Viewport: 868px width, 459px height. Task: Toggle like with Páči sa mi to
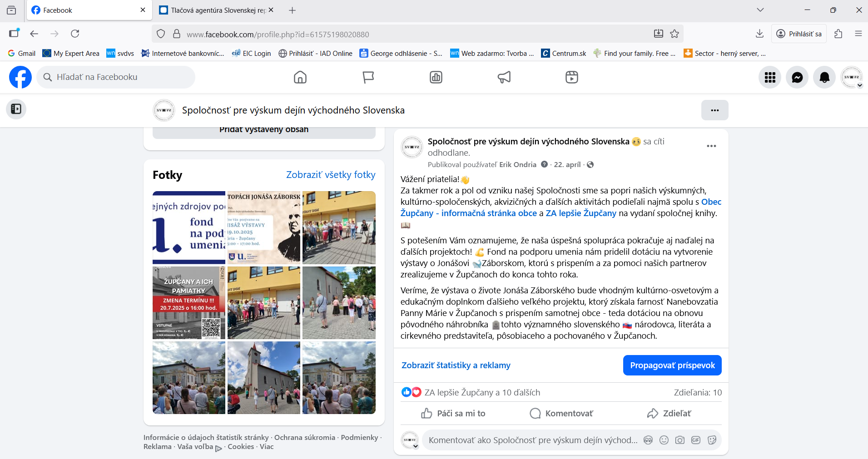[453, 413]
